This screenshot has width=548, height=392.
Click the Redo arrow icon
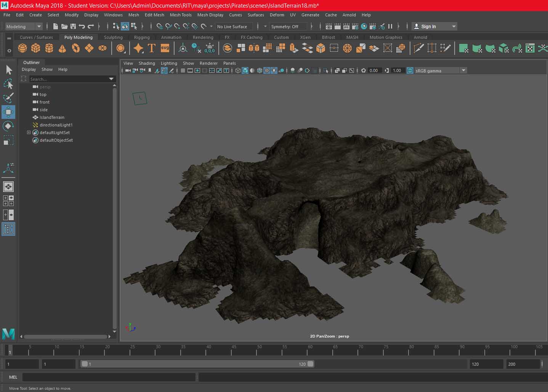[91, 26]
